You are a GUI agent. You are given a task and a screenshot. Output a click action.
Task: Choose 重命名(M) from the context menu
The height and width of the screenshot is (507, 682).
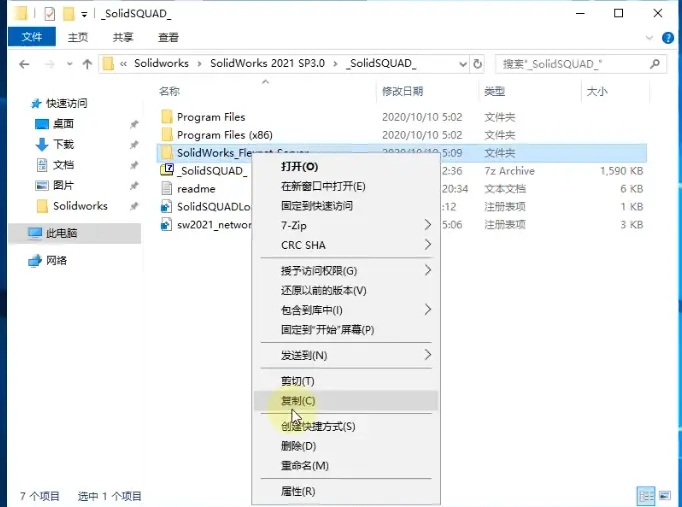coord(346,466)
